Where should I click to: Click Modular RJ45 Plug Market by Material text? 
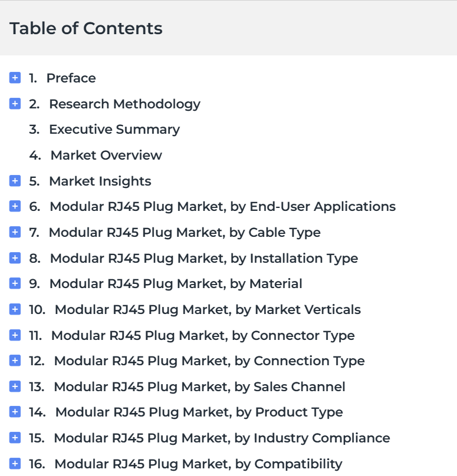coord(176,284)
